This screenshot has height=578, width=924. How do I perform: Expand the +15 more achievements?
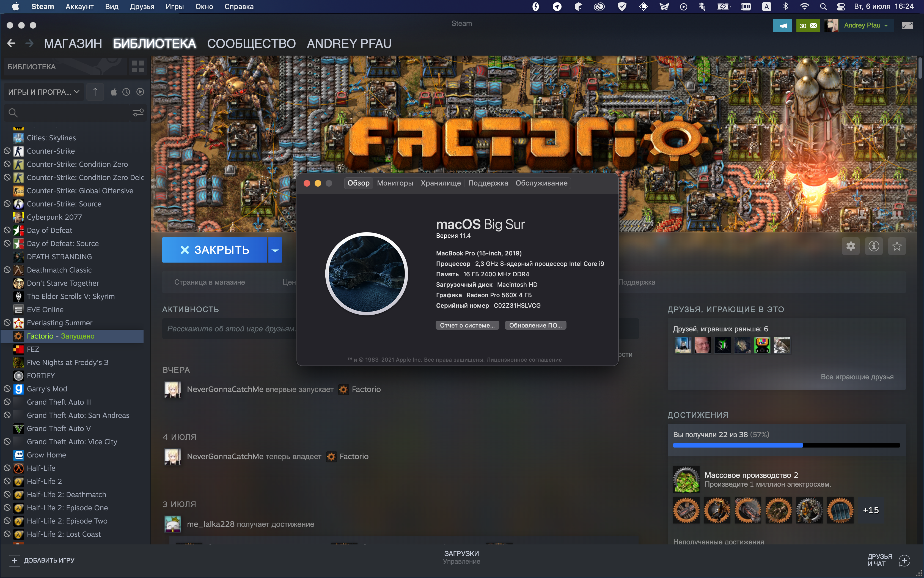(871, 510)
